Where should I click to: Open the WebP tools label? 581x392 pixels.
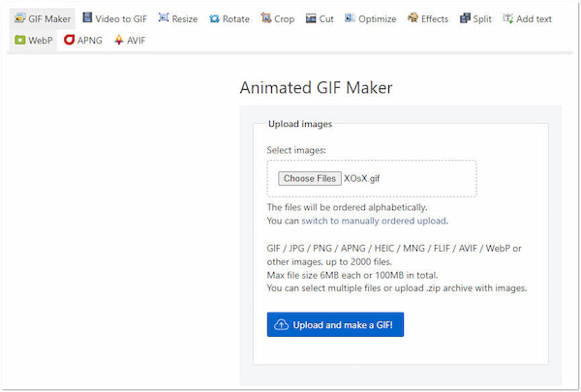(x=41, y=41)
